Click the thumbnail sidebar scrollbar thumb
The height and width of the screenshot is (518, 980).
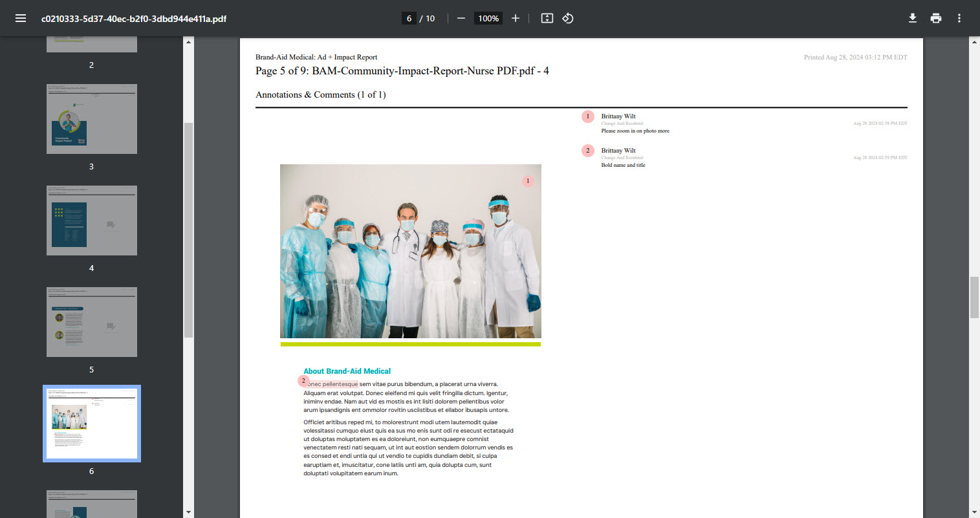[x=189, y=230]
